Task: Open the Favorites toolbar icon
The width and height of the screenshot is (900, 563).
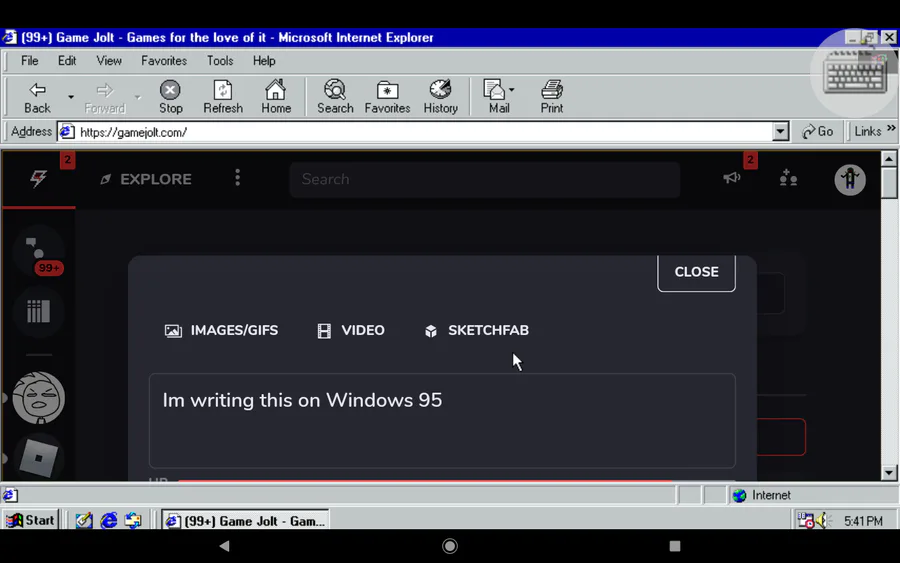Action: pos(387,97)
